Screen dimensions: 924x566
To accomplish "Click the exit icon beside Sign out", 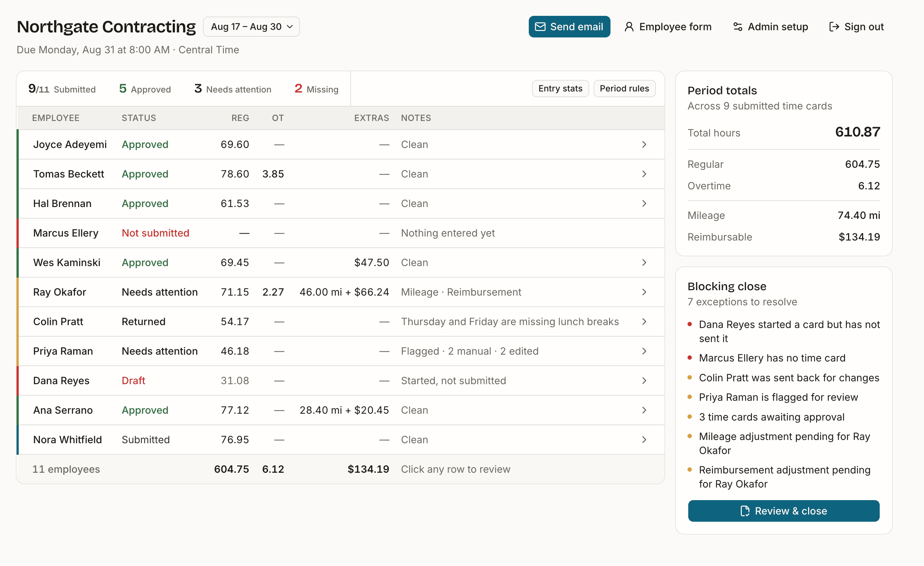I will click(834, 27).
